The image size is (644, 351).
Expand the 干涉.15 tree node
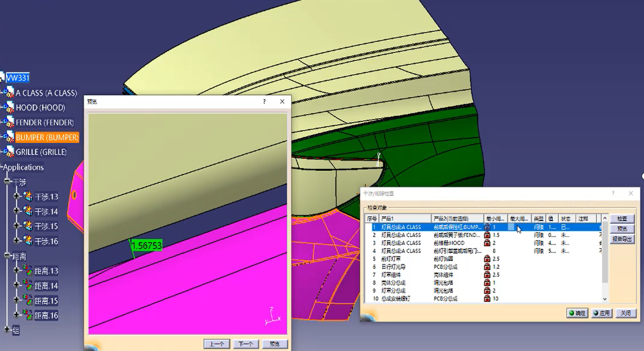point(17,226)
